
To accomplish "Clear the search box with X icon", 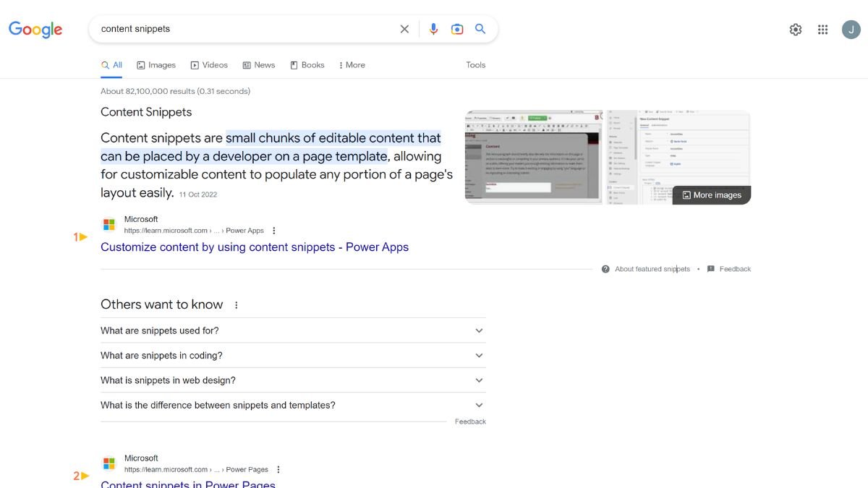I will click(x=404, y=29).
